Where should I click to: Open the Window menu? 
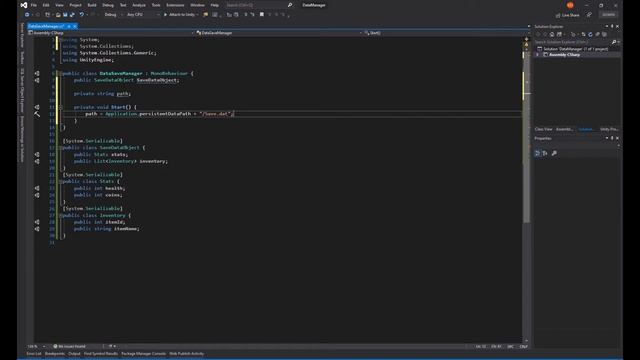pyautogui.click(x=197, y=5)
